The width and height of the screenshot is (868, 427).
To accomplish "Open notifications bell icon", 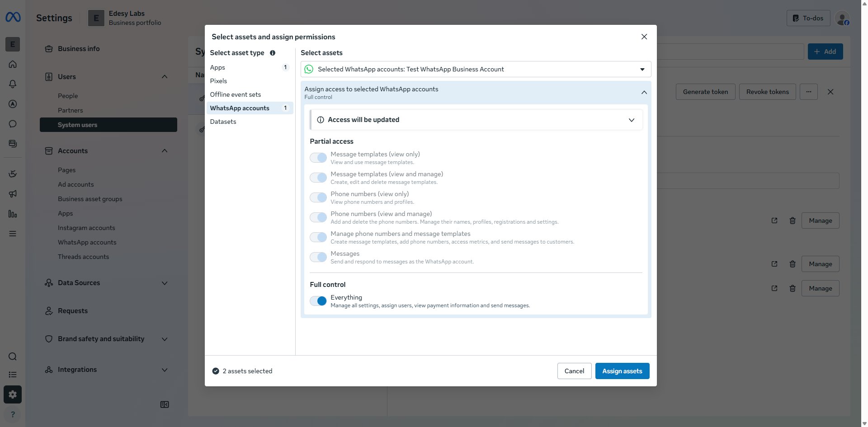I will pyautogui.click(x=13, y=84).
